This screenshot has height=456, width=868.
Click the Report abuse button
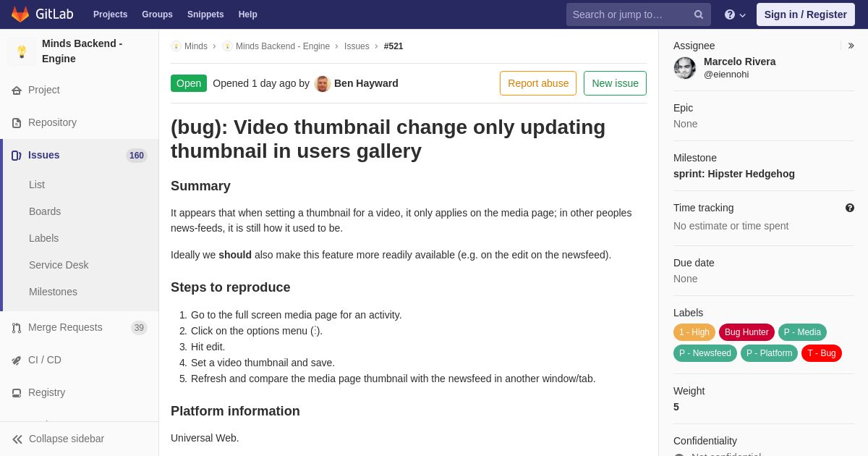(538, 83)
